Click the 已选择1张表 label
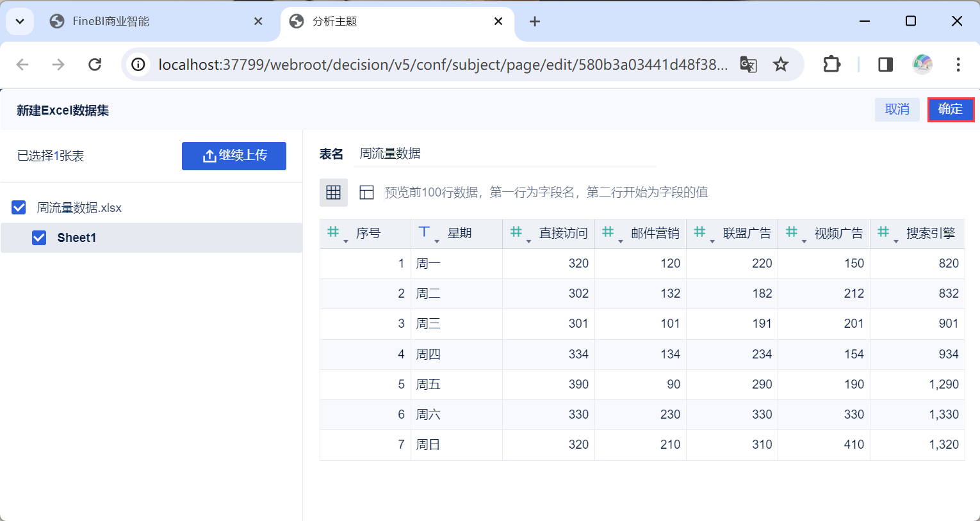The height and width of the screenshot is (521, 980). 51,156
